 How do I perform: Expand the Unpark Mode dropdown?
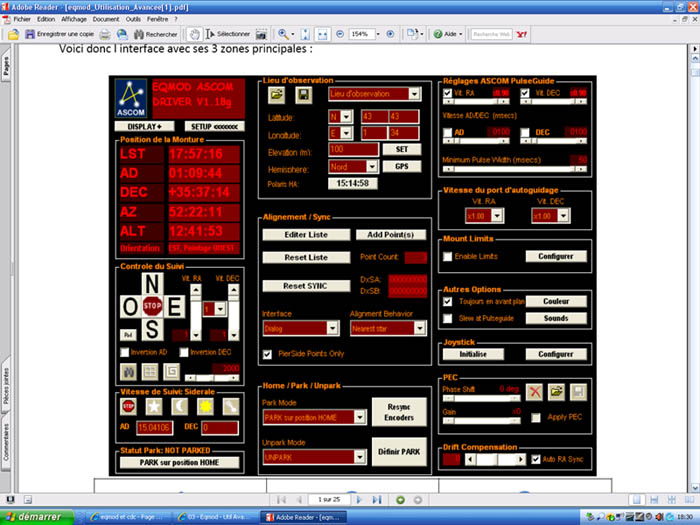[360, 457]
